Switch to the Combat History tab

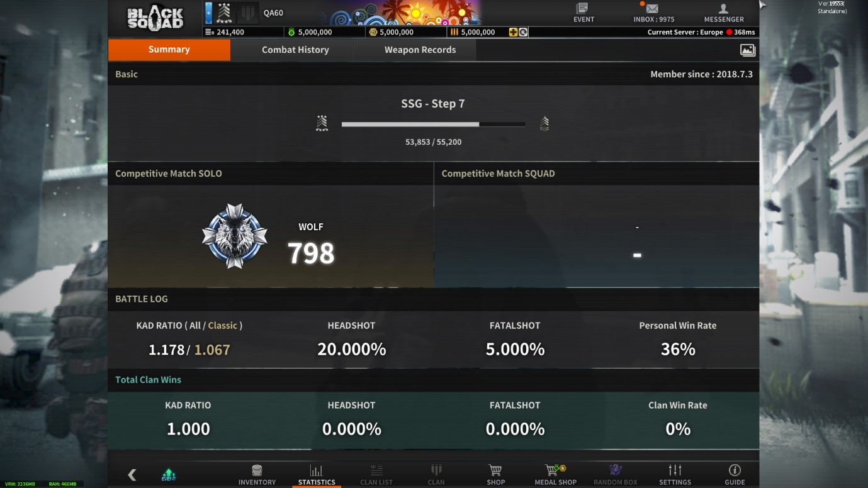point(295,50)
